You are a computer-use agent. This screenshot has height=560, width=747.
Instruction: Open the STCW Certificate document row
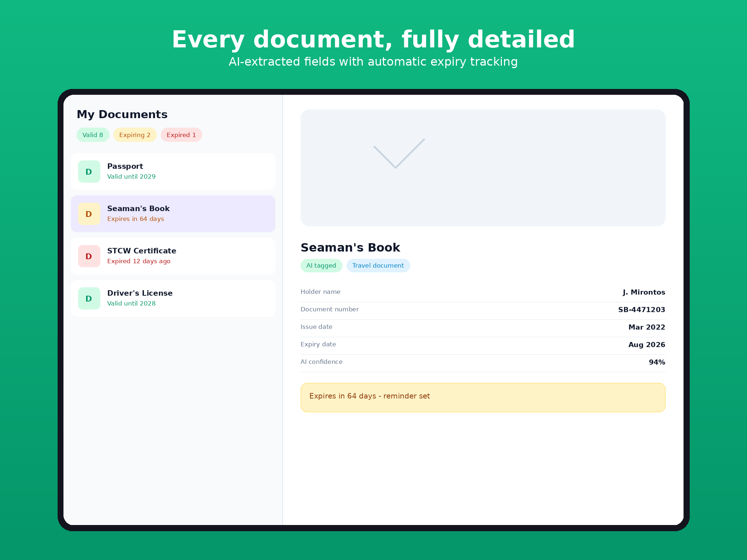click(173, 256)
